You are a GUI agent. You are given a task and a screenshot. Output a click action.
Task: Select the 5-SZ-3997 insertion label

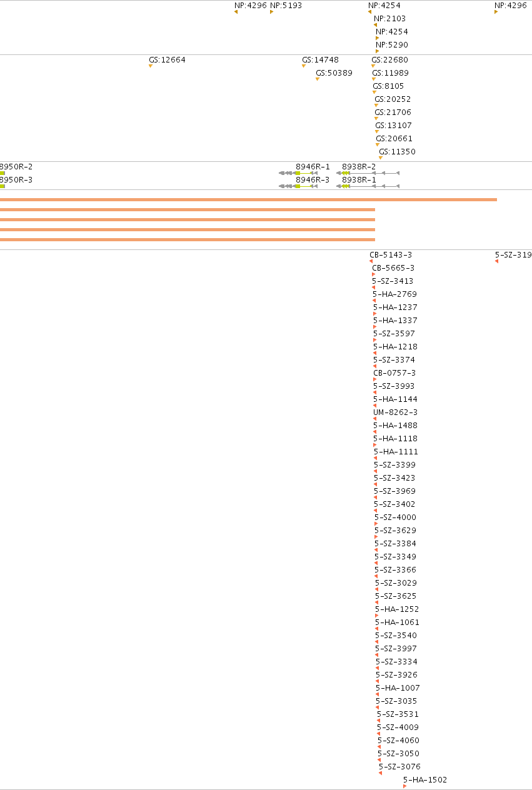[x=396, y=649]
